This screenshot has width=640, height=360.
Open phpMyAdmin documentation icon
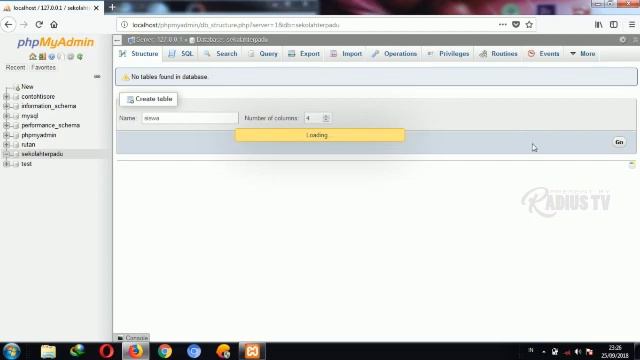[x=51, y=57]
